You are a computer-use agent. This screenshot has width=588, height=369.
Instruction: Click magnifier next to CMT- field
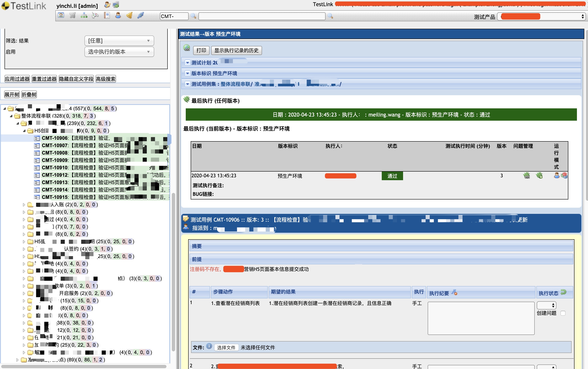pyautogui.click(x=194, y=16)
